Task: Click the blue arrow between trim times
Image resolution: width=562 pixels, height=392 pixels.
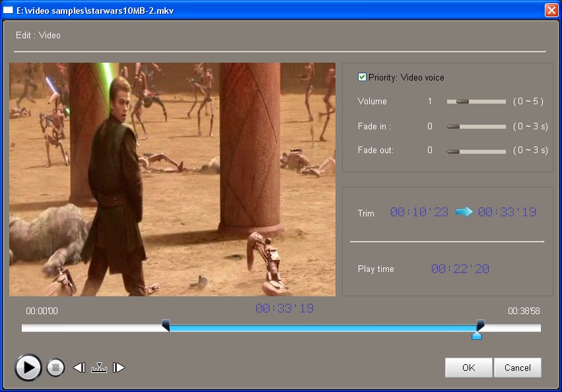Action: [x=464, y=212]
